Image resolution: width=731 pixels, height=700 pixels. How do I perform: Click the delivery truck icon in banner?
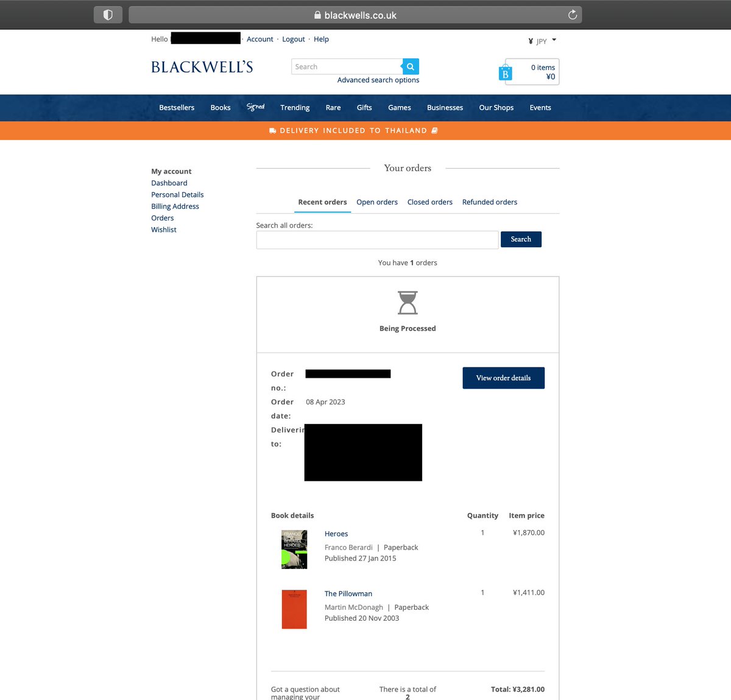coord(273,130)
